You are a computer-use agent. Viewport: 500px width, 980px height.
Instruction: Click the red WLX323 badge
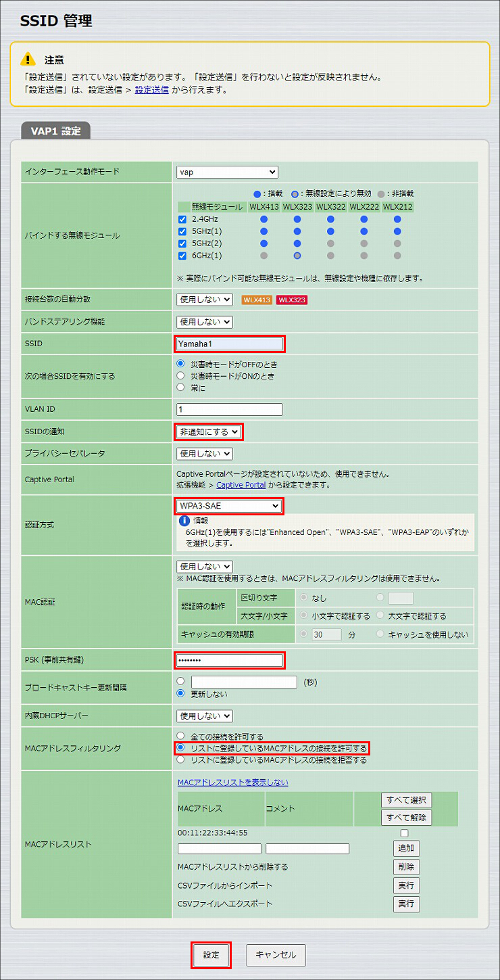tap(292, 300)
